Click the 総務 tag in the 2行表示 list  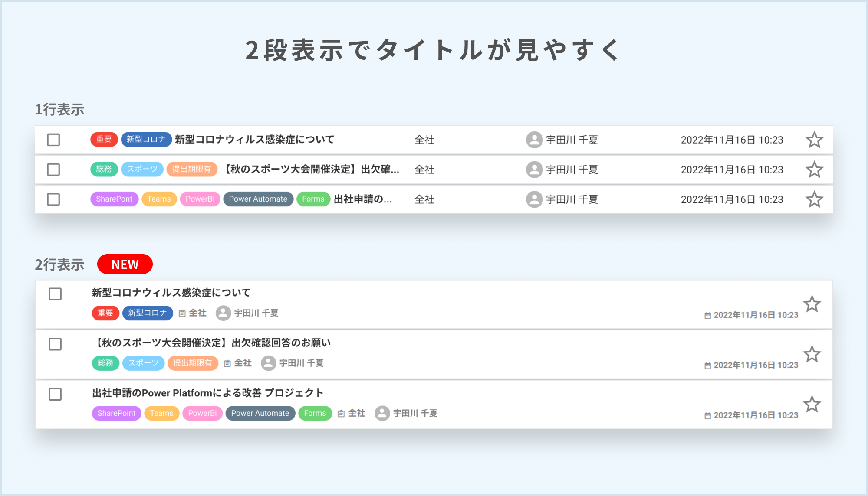pos(105,363)
